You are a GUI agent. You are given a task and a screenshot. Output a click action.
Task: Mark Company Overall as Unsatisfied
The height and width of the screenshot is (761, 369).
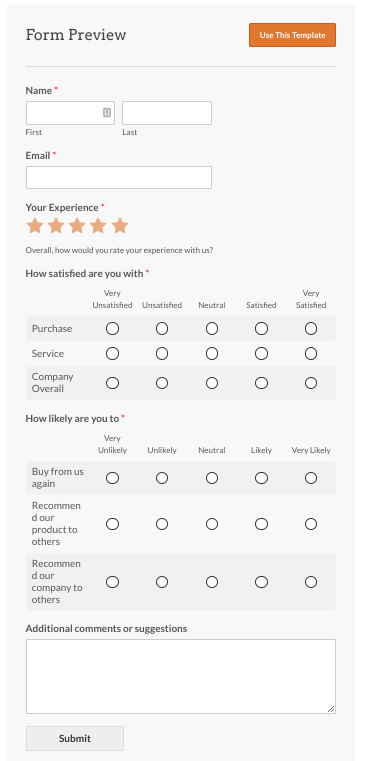[x=162, y=383]
